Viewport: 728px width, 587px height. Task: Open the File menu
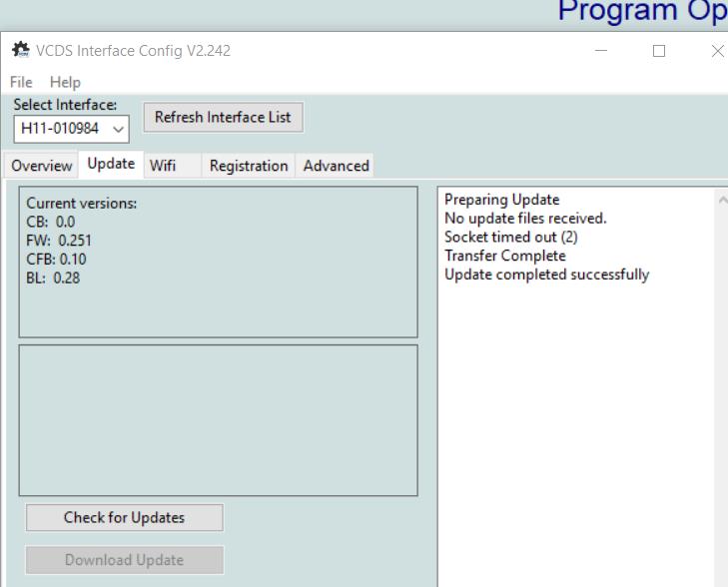21,82
